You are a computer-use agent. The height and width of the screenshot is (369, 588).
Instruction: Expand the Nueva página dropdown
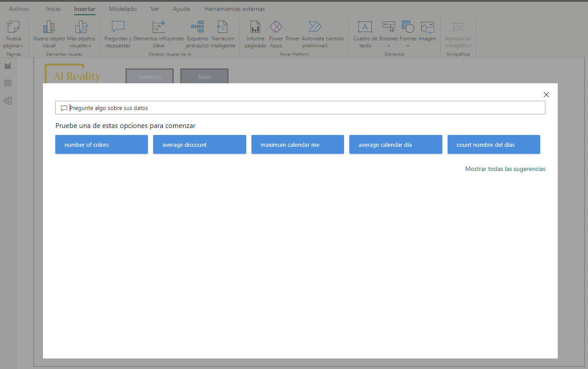pos(13,46)
